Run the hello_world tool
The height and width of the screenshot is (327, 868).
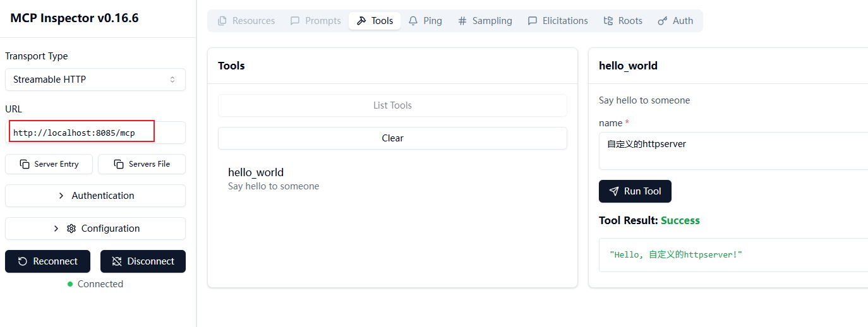pos(635,191)
